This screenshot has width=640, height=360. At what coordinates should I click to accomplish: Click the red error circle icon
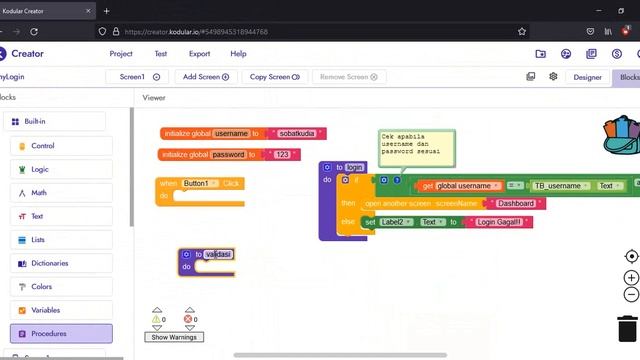coord(188,319)
